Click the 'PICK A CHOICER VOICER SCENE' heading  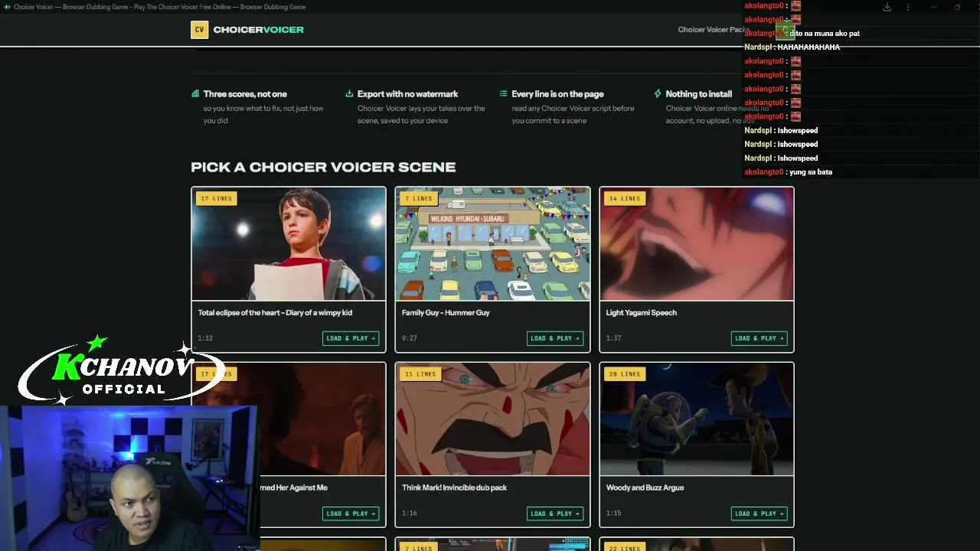(323, 167)
